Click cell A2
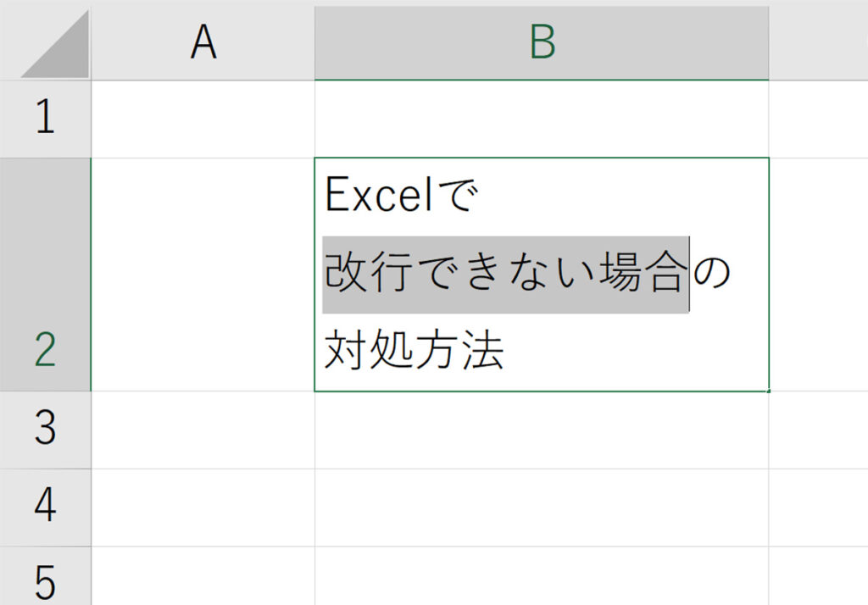The width and height of the screenshot is (868, 605). (203, 275)
